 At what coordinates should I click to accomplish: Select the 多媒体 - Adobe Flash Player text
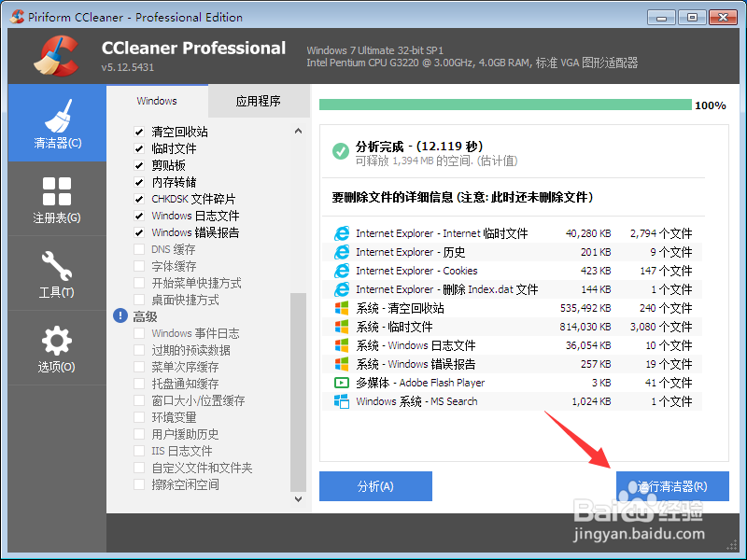coord(420,383)
